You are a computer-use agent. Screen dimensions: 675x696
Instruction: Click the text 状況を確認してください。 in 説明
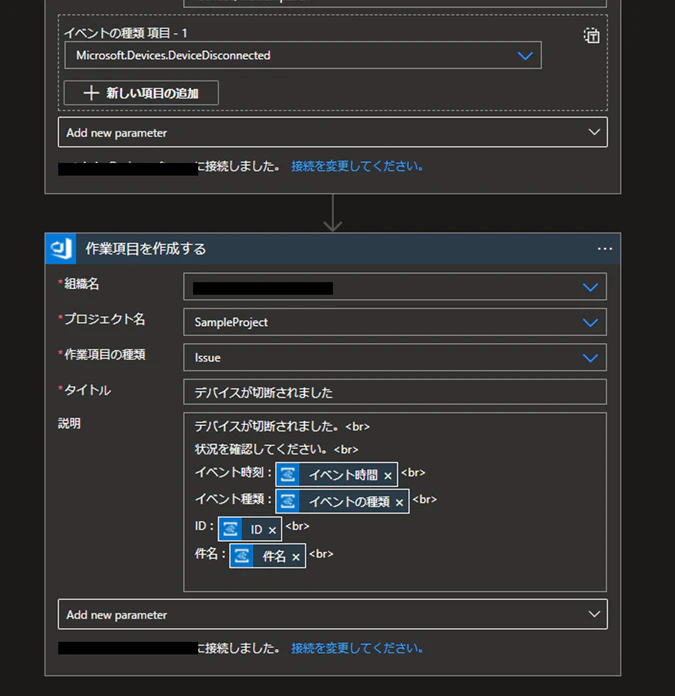click(x=261, y=449)
